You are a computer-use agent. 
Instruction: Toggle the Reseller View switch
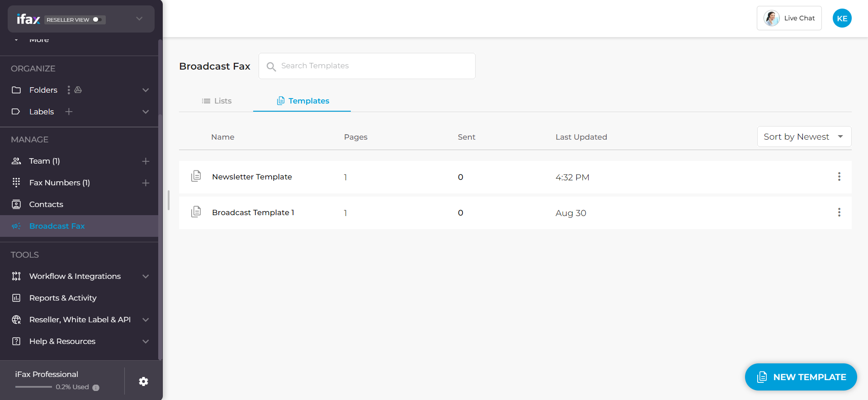click(96, 19)
